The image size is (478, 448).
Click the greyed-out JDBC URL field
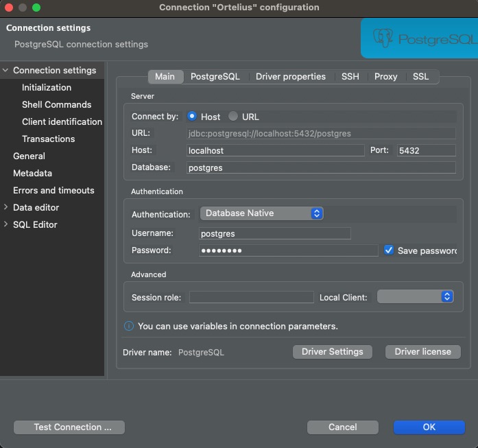point(321,133)
